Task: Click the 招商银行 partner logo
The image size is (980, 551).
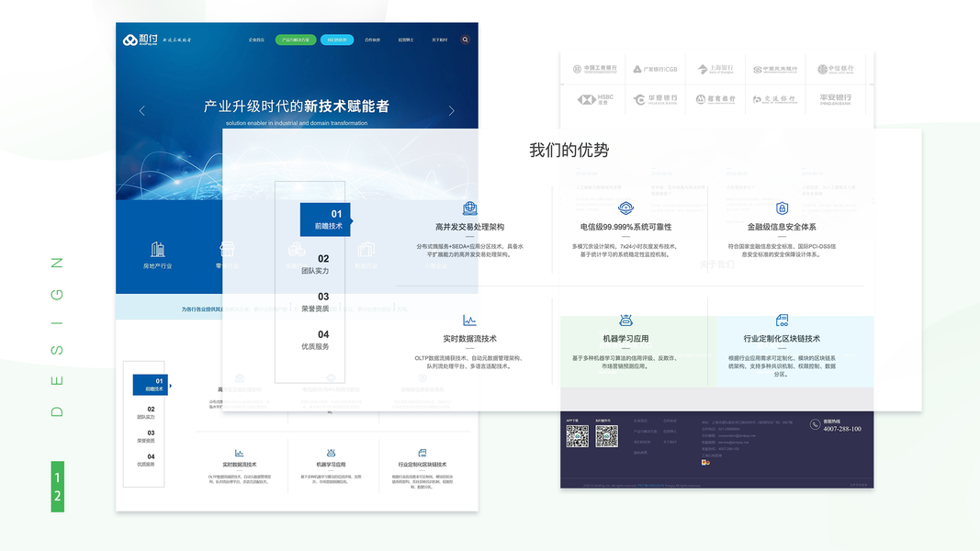Action: [715, 99]
